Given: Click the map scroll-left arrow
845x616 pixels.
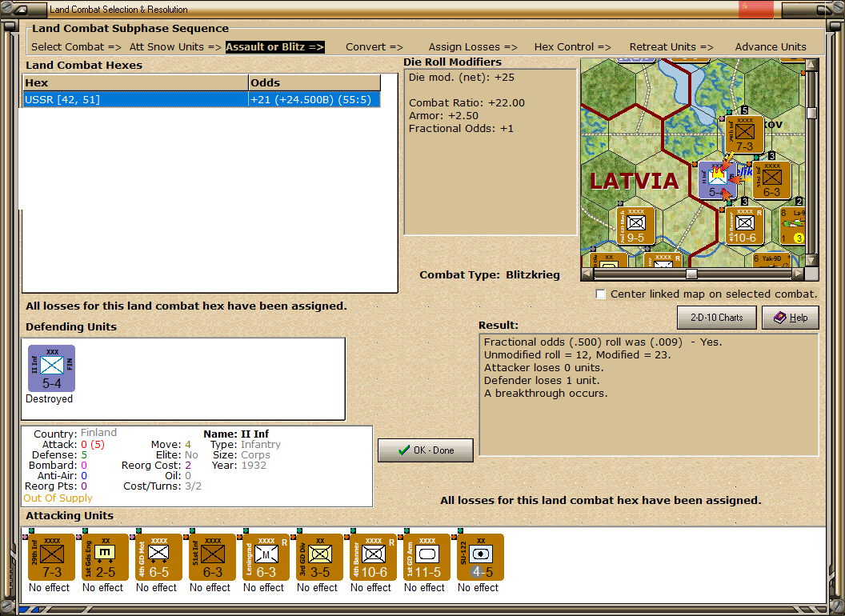Looking at the screenshot, I should click(x=587, y=274).
